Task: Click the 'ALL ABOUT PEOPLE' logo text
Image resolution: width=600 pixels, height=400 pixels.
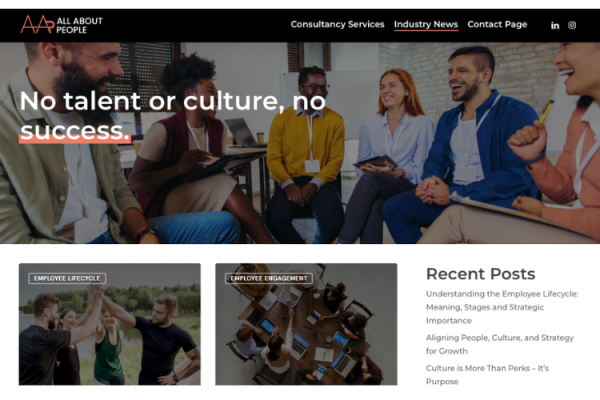Action: [x=79, y=25]
